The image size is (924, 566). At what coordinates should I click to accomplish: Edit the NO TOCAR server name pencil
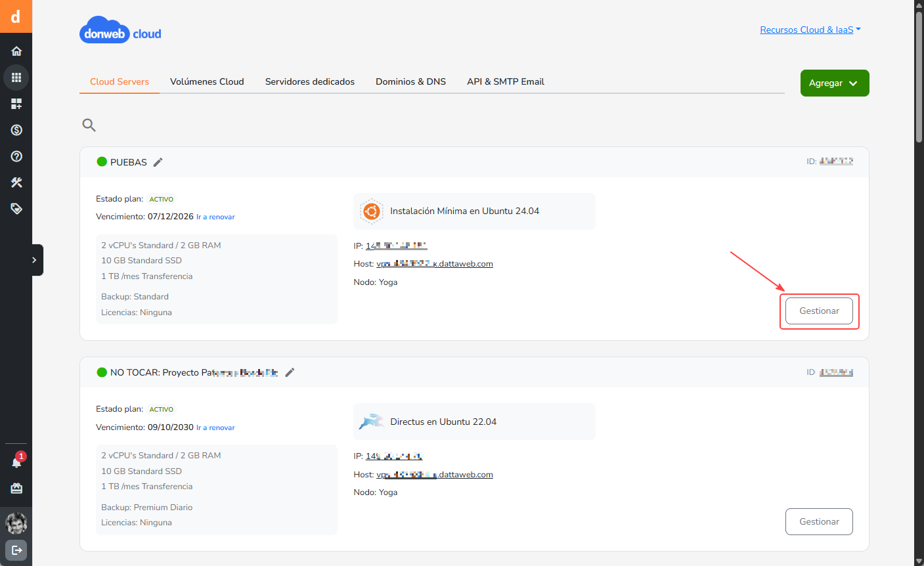coord(290,372)
